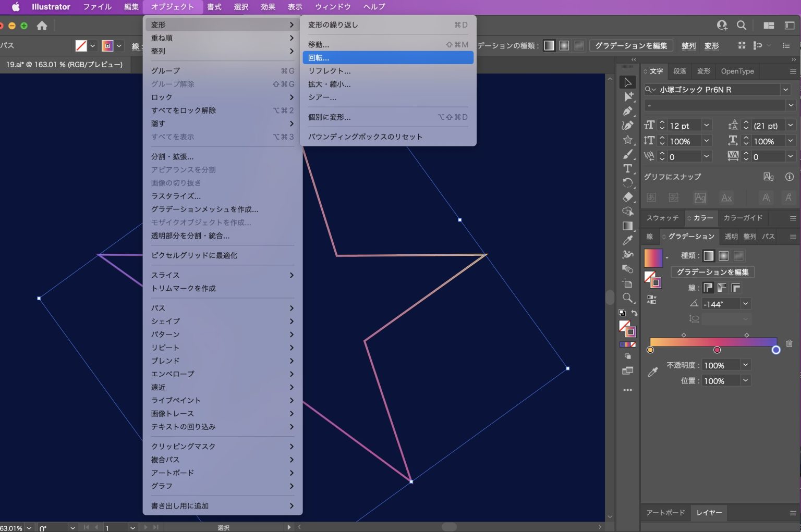The height and width of the screenshot is (532, 801).
Task: Switch to the レイヤー panel tab
Action: click(x=709, y=513)
